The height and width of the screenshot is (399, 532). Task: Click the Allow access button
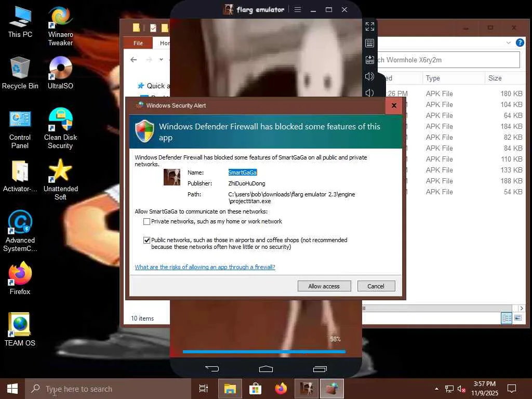pos(324,286)
